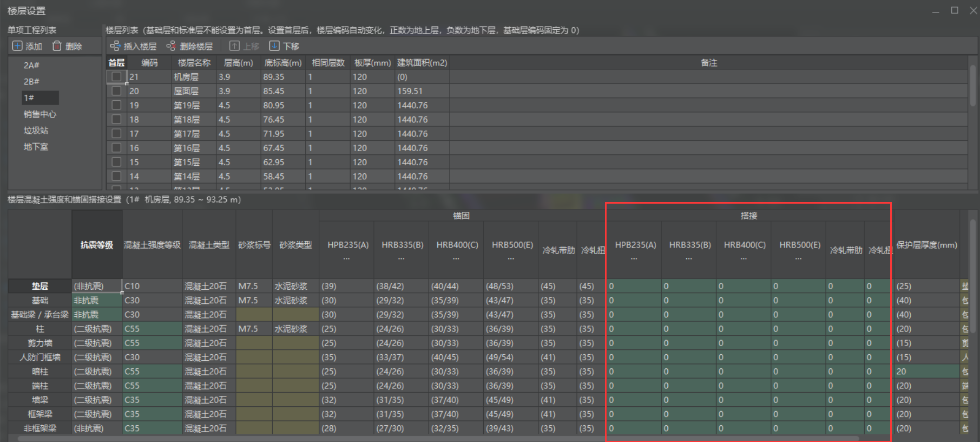Click the 删除楼层 icon
The height and width of the screenshot is (442, 980).
tap(171, 46)
